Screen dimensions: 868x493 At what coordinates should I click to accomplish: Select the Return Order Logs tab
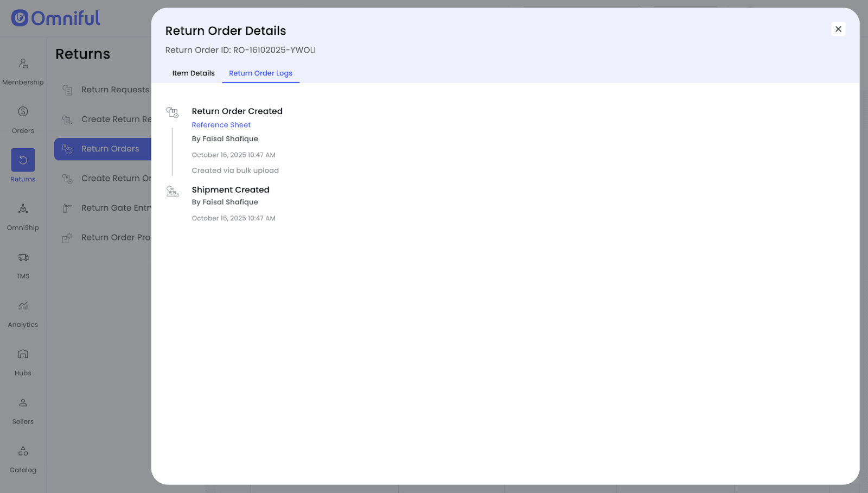click(260, 73)
